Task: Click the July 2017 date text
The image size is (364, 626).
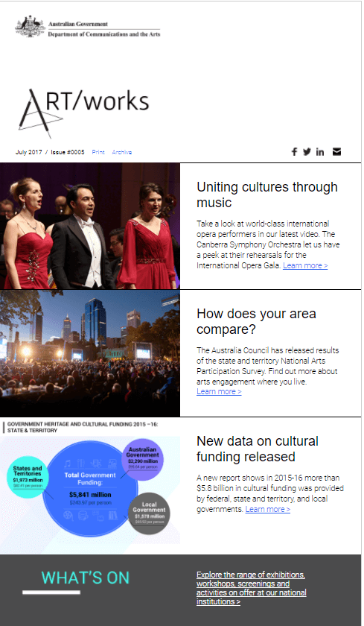Action: (29, 152)
